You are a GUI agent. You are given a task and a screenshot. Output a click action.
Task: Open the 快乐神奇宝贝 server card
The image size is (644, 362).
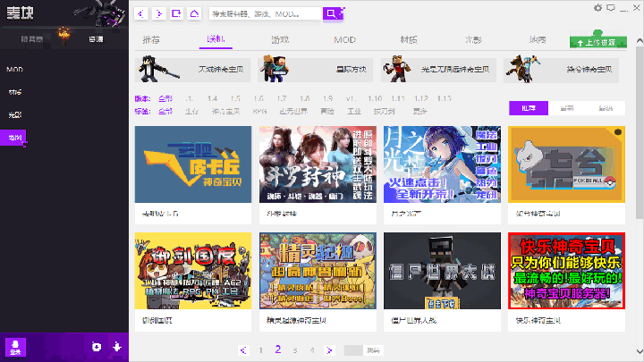(566, 282)
